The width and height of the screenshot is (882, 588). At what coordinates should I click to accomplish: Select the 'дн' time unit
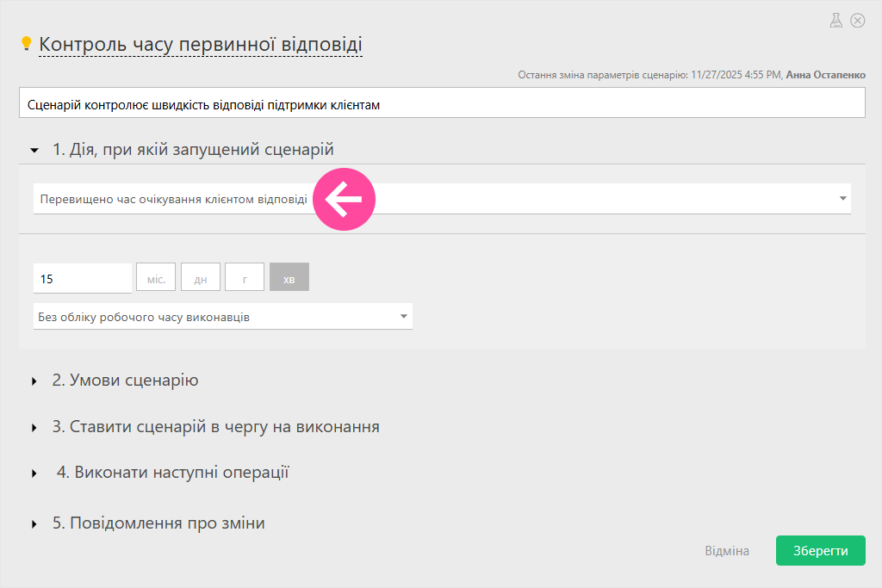[201, 279]
